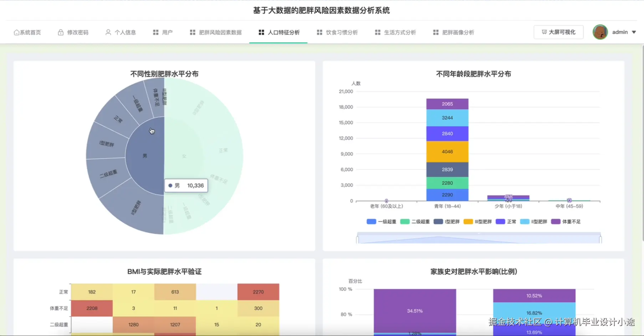Click the grid icon beside 肥胖画像分析

point(436,32)
